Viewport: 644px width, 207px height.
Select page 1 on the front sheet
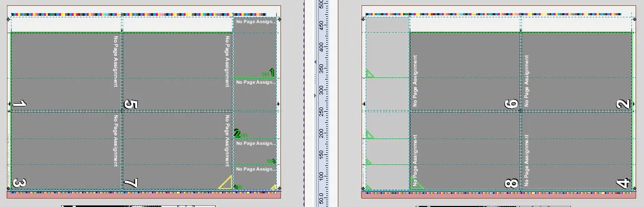click(66, 72)
